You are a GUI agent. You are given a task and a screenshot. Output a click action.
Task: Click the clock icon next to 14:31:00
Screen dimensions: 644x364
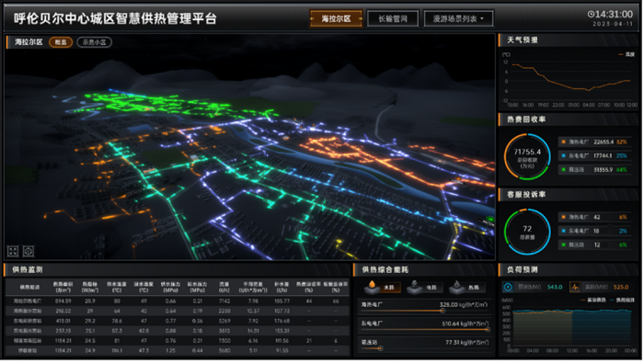(591, 15)
